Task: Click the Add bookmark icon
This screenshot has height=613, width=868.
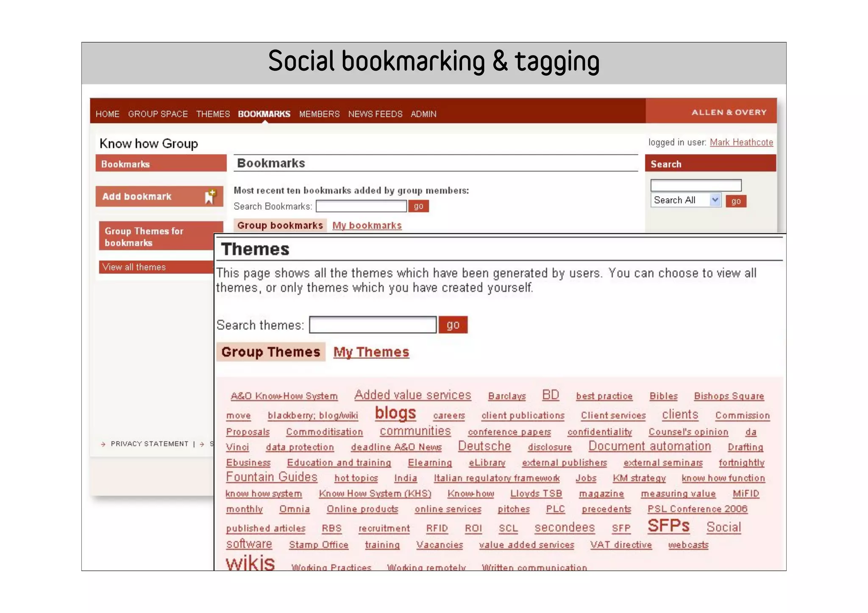Action: point(210,196)
